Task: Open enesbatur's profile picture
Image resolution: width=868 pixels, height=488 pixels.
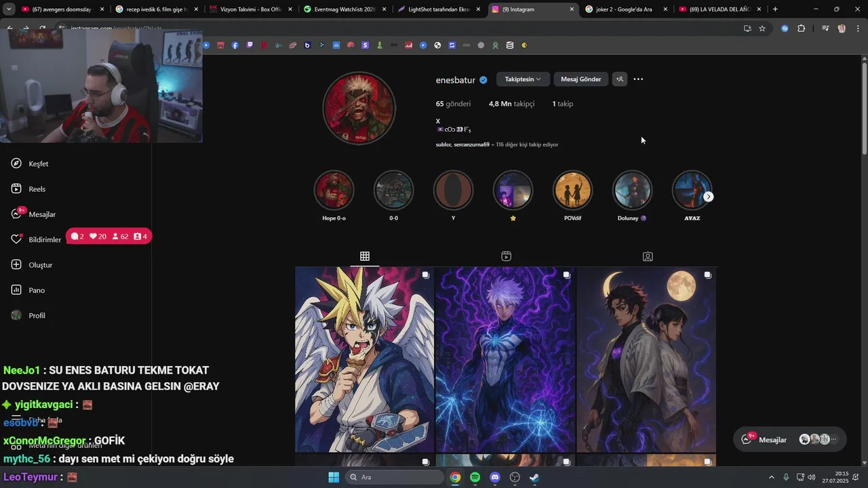Action: (x=359, y=108)
